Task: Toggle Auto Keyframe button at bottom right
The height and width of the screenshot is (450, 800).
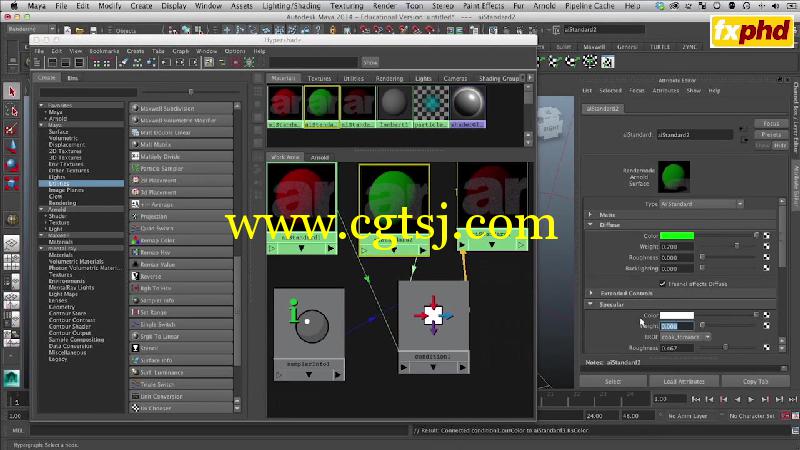Action: [x=786, y=416]
